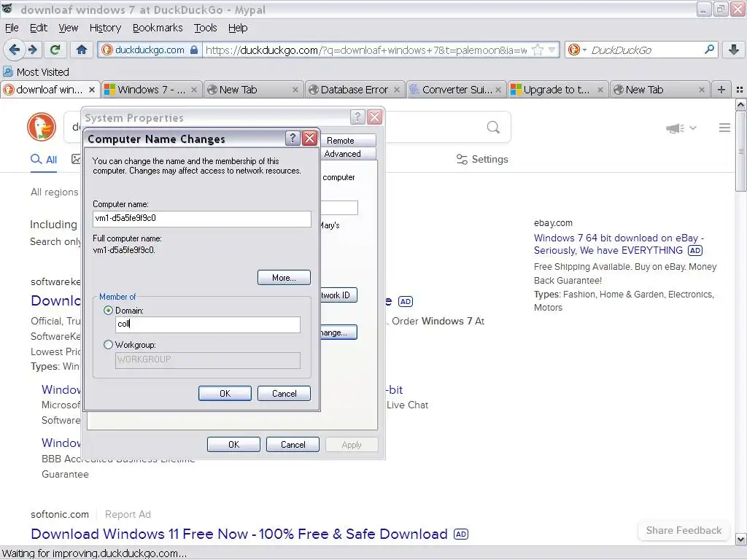Open the megaphone announcements dropdown
Screen dimensions: 747x560
click(681, 128)
